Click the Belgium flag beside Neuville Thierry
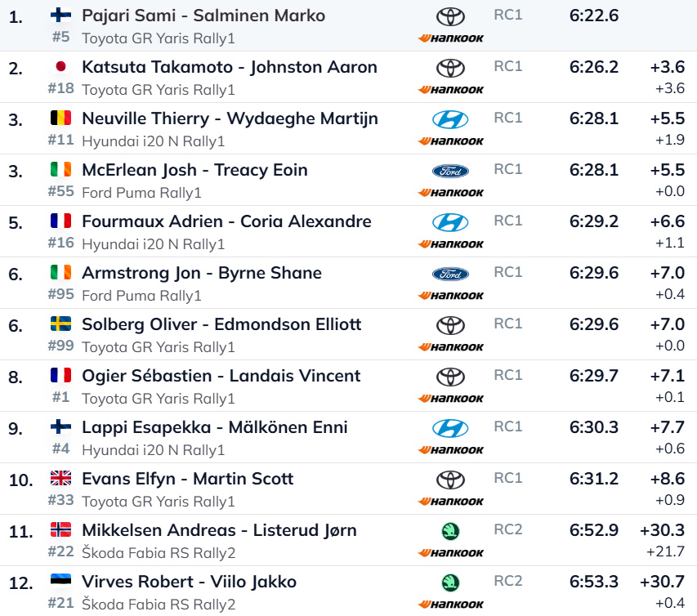The width and height of the screenshot is (697, 616). tap(60, 118)
